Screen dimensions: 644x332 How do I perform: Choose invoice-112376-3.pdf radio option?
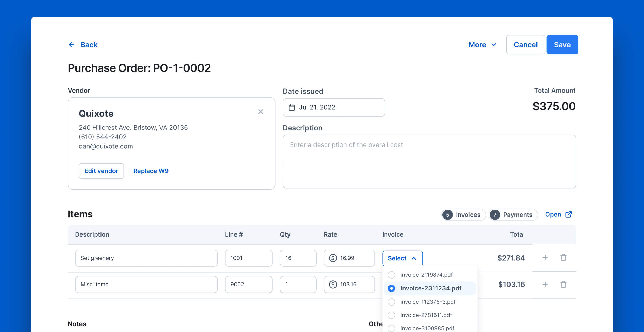(391, 302)
